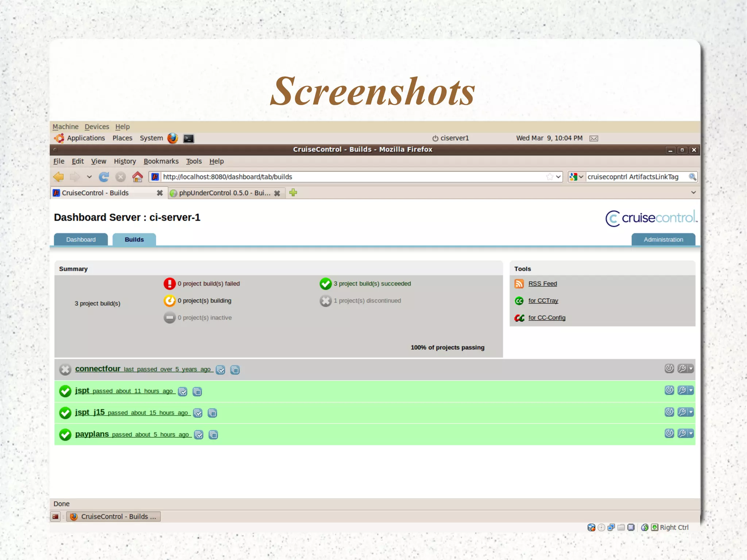The height and width of the screenshot is (560, 747).
Task: Open all successful builds icon for jspt
Action: point(183,392)
